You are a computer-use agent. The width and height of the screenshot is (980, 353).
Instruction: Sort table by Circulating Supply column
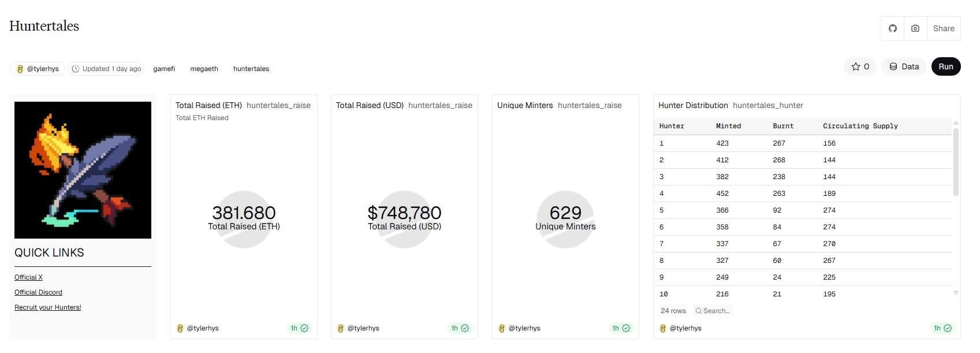coord(860,126)
